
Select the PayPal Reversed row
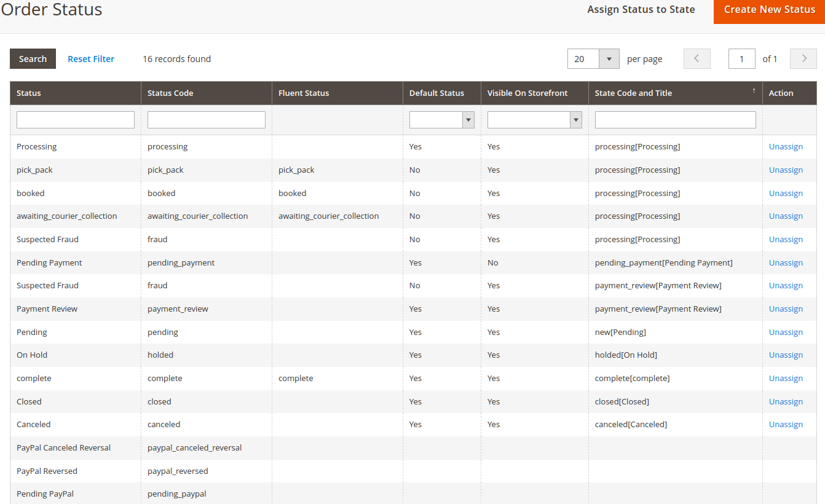click(x=47, y=471)
